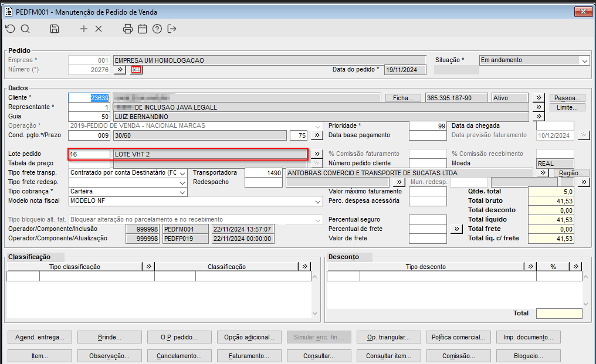Open O.P. pedido... button
Image resolution: width=596 pixels, height=364 pixels.
[180, 337]
